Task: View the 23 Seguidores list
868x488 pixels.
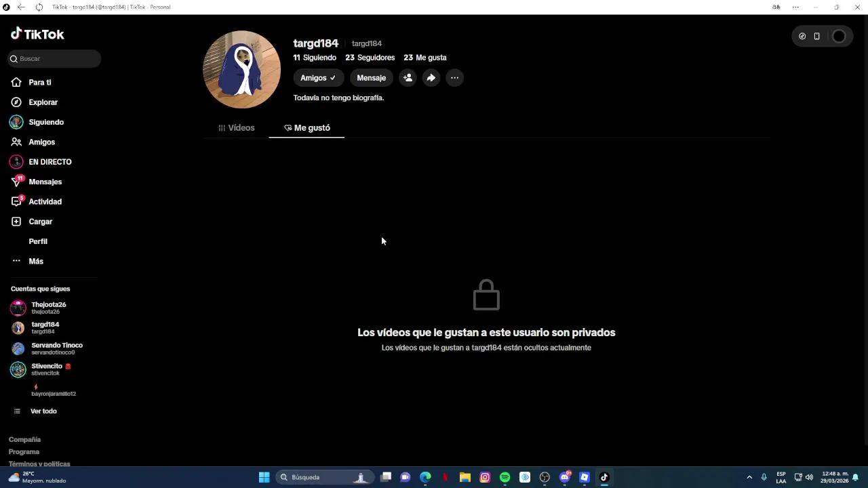Action: pyautogui.click(x=370, y=58)
